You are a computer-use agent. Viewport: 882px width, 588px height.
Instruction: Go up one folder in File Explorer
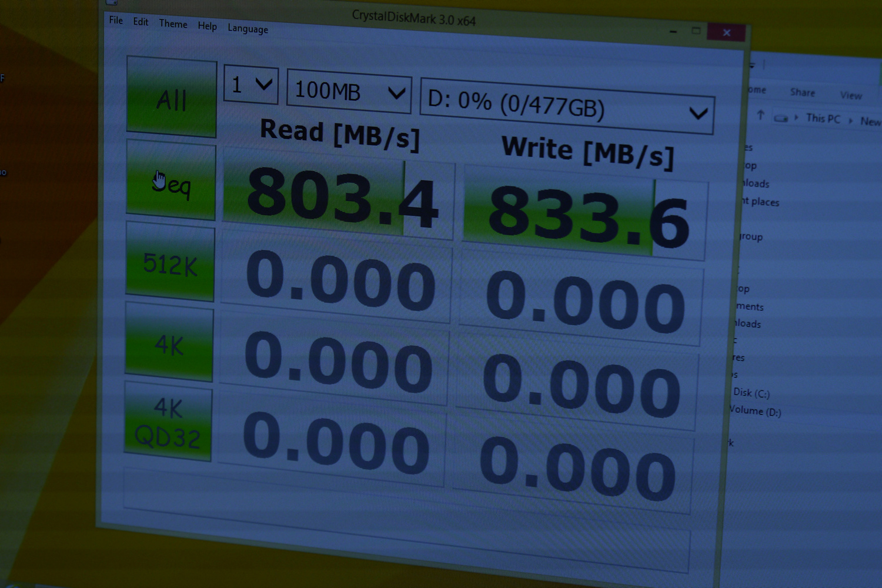coord(760,115)
